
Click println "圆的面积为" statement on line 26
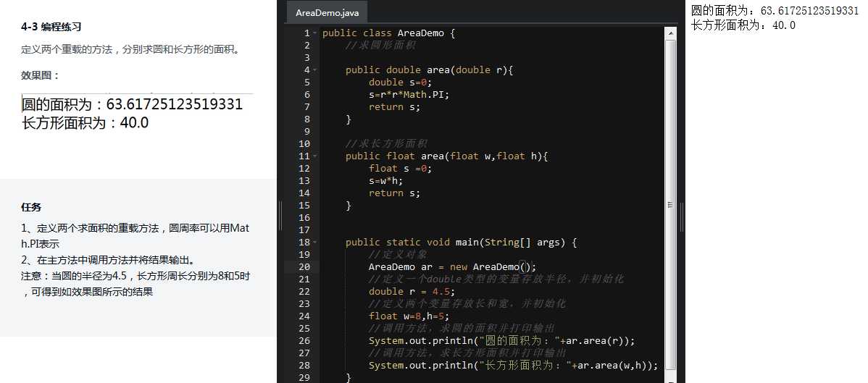pos(501,341)
